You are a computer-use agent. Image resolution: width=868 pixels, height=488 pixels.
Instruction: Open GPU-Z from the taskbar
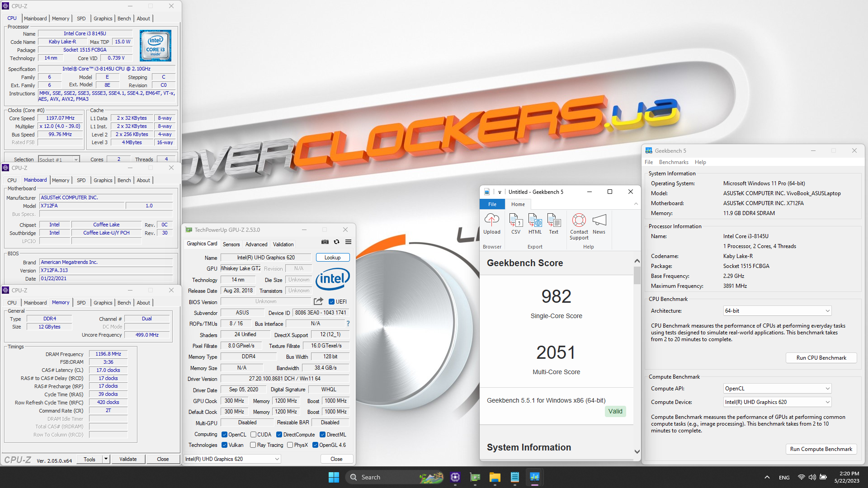(x=475, y=477)
